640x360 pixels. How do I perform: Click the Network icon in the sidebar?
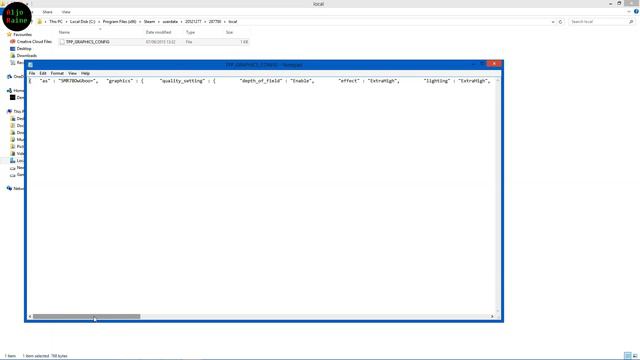pyautogui.click(x=9, y=188)
